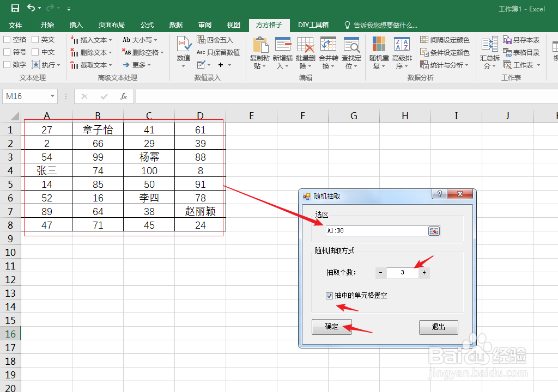Screen dimensions: 558x392
Task: Toggle 抽中的单元格置空 checkbox
Action: 329,296
